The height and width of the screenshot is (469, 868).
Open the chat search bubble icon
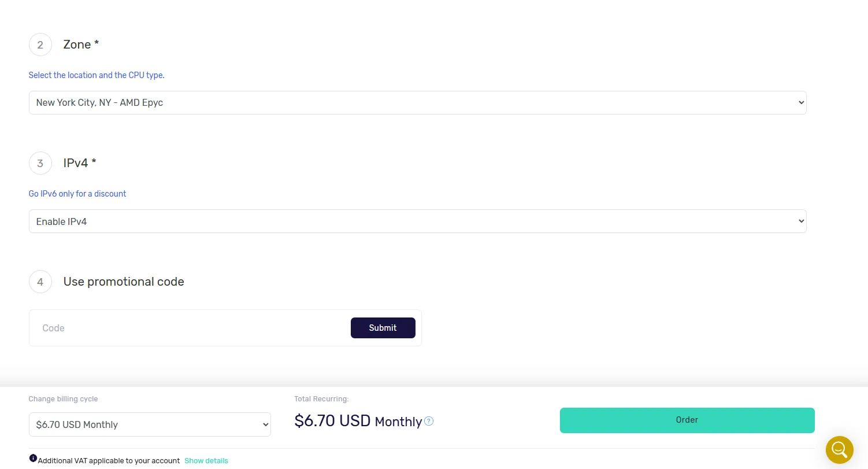click(840, 449)
